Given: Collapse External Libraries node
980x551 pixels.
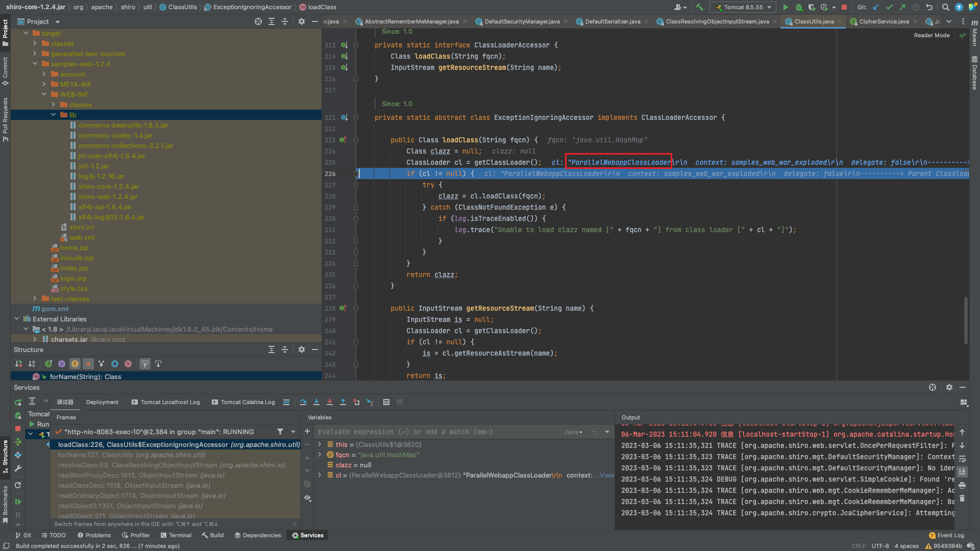Looking at the screenshot, I should point(17,319).
